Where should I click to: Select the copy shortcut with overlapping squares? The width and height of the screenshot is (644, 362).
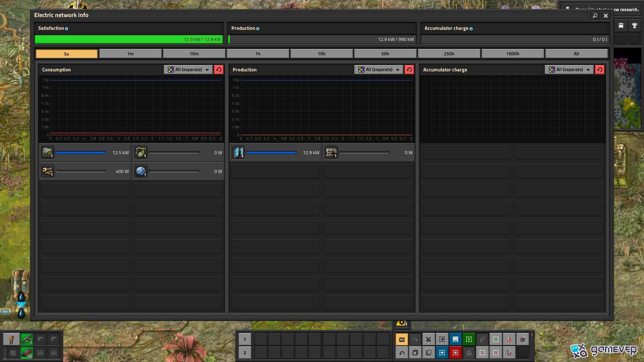(415, 353)
